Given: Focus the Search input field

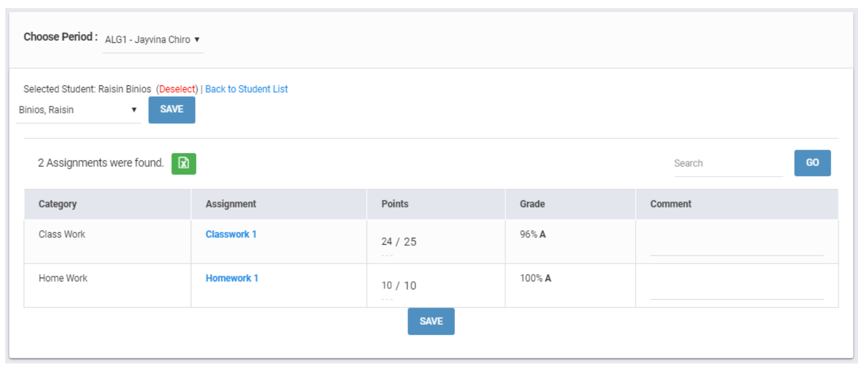Looking at the screenshot, I should click(x=728, y=163).
